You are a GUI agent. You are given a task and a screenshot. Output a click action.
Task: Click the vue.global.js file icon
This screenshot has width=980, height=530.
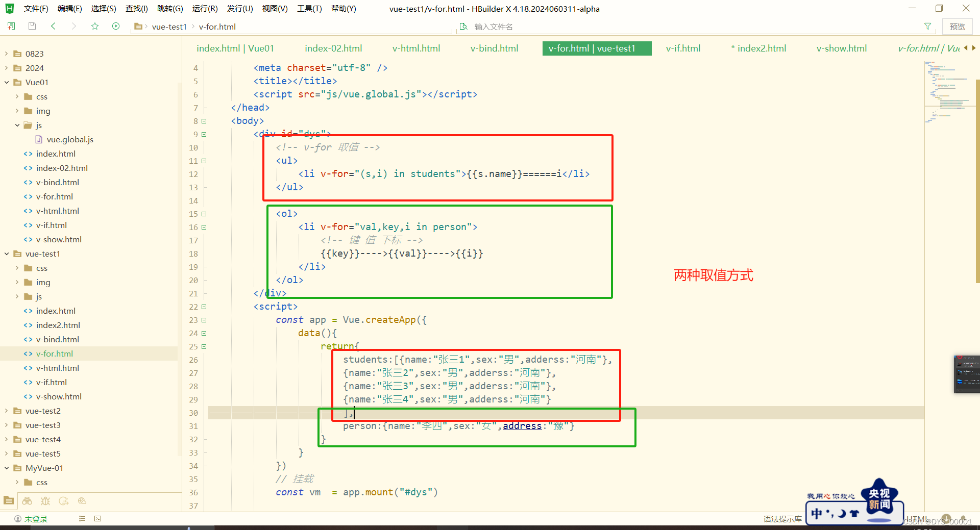pyautogui.click(x=39, y=139)
